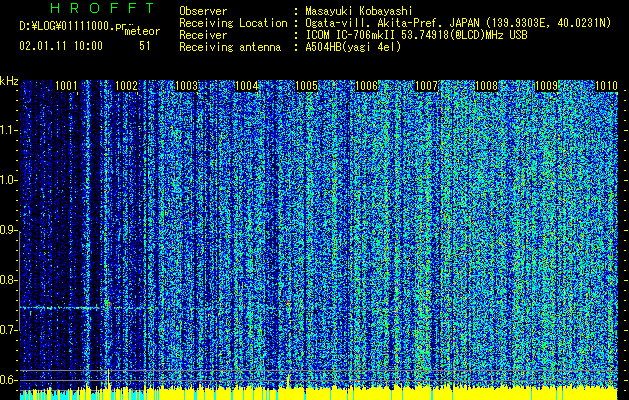Click the 0.6 kHz axis tick label

pos(8,380)
